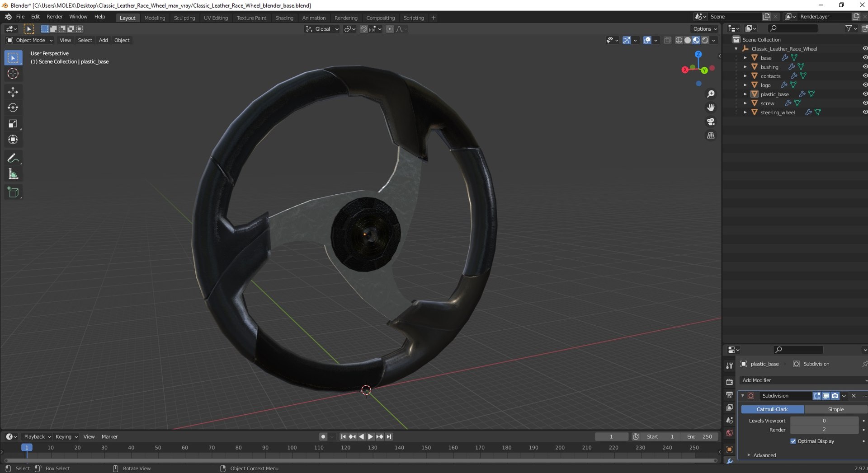Adjust the Render levels value field
Screen dimensions: 868x473
(824, 430)
